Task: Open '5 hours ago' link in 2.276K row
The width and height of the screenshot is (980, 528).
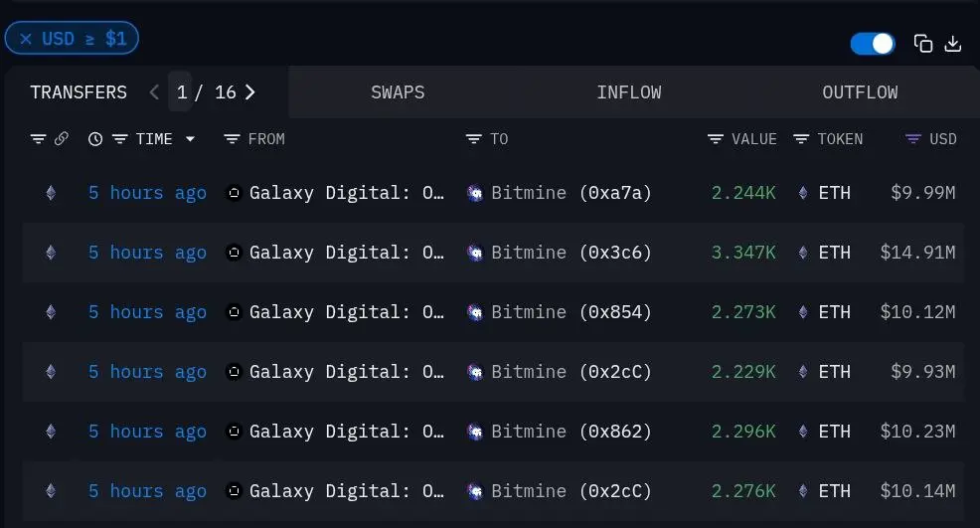Action: (147, 491)
